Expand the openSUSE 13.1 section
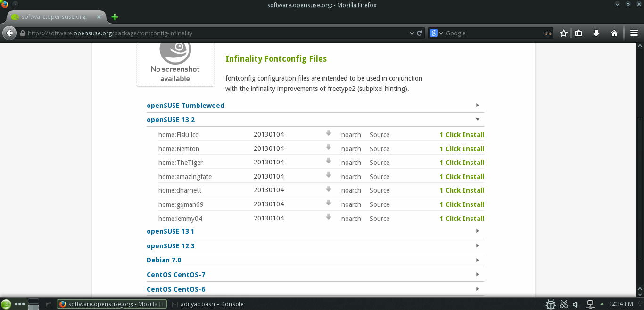Viewport: 644px width, 310px height. 315,231
